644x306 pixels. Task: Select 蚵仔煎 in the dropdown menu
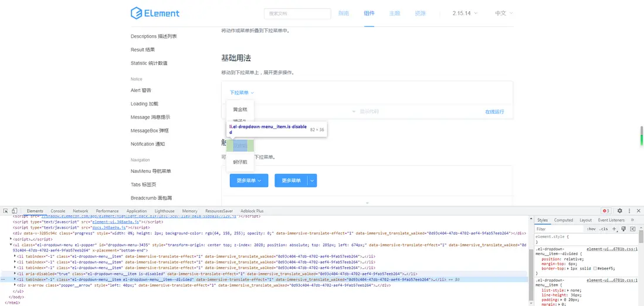(x=240, y=161)
